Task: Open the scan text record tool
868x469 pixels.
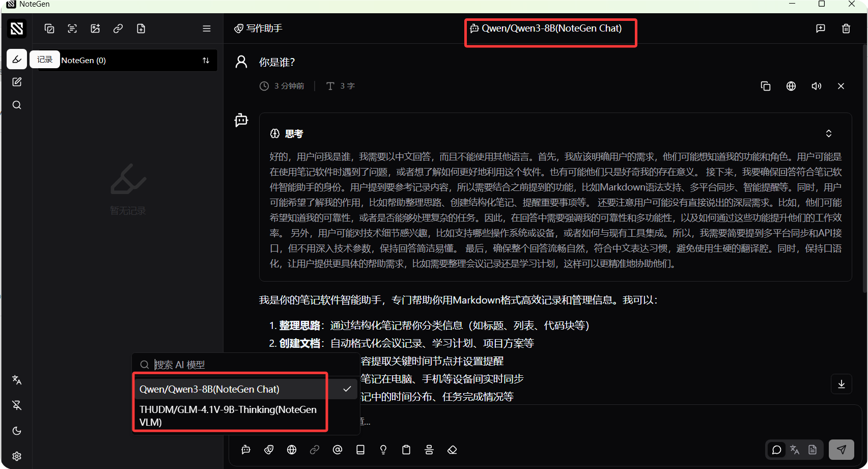Action: 72,29
